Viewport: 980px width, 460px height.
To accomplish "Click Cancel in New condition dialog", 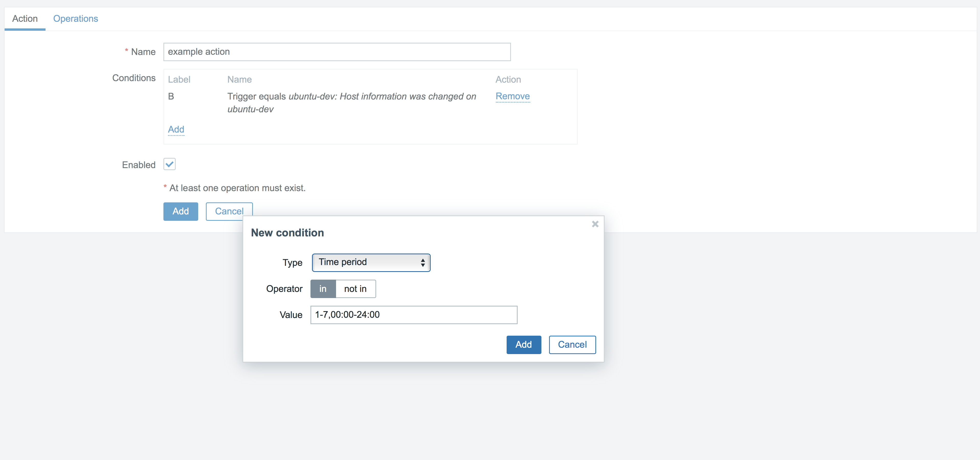I will (x=572, y=345).
